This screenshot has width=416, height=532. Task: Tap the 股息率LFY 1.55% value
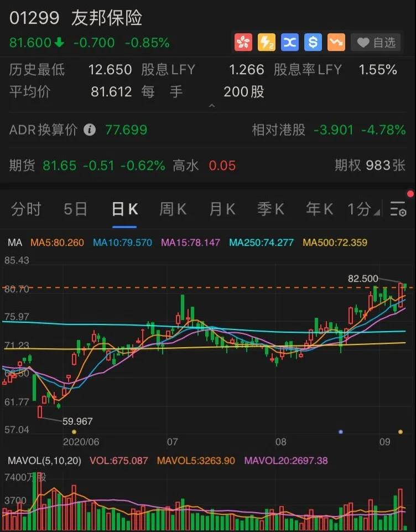(x=378, y=70)
